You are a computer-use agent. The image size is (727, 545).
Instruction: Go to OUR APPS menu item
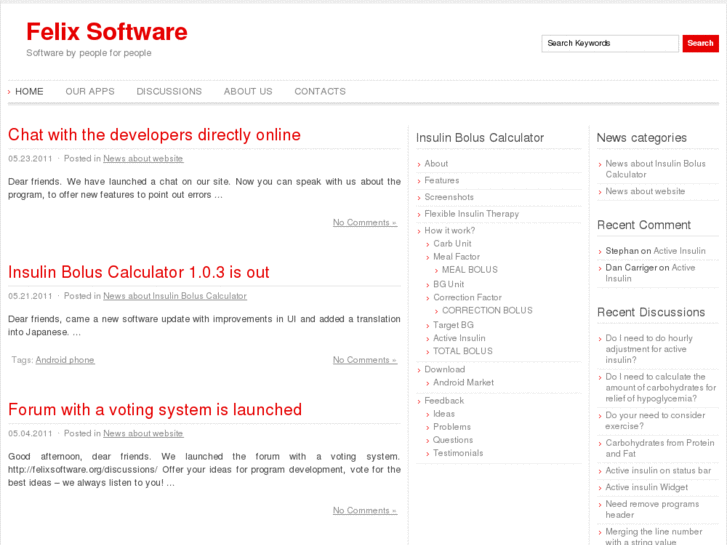(x=90, y=91)
